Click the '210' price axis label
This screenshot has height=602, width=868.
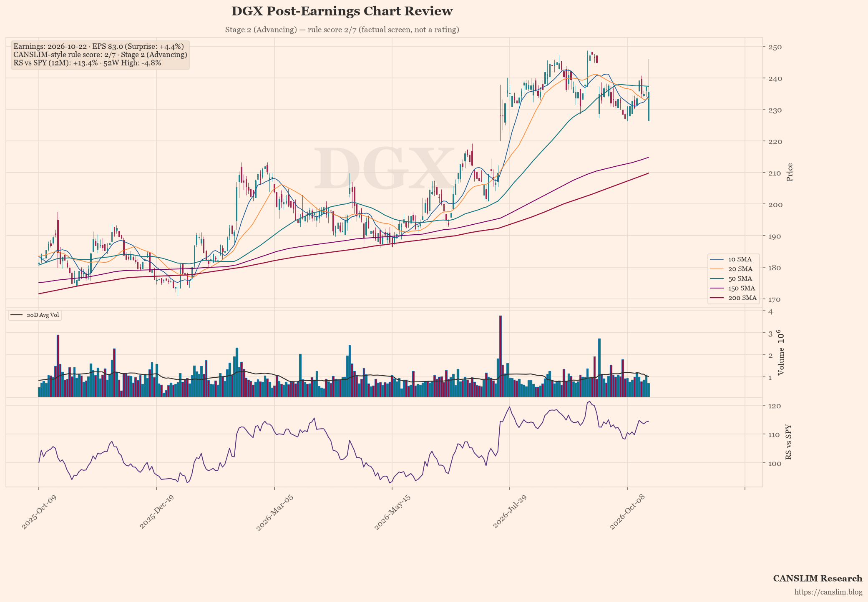775,173
